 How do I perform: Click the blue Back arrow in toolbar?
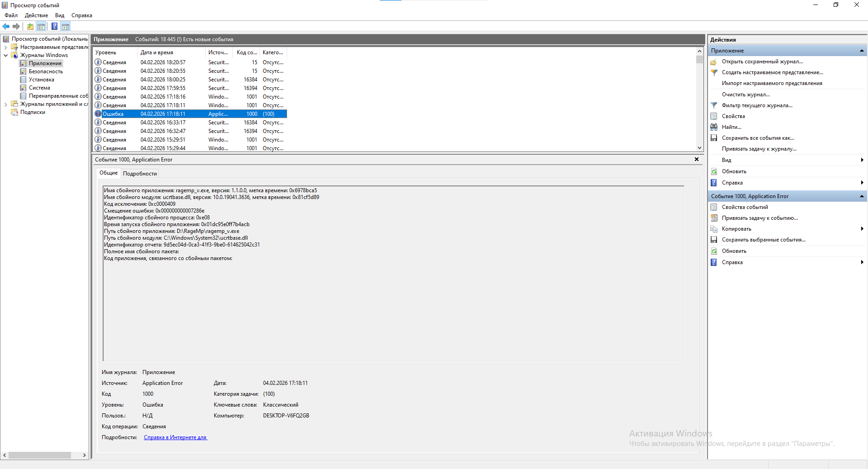pyautogui.click(x=6, y=26)
